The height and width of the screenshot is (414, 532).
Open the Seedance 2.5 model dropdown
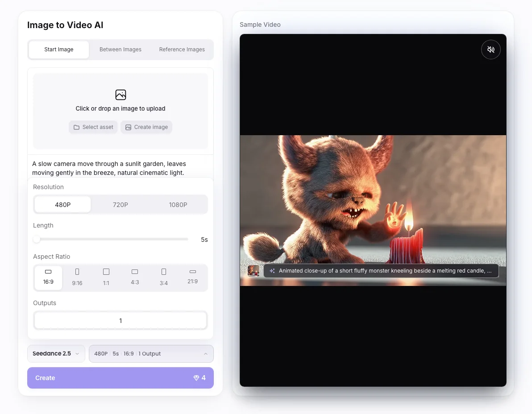coord(56,354)
